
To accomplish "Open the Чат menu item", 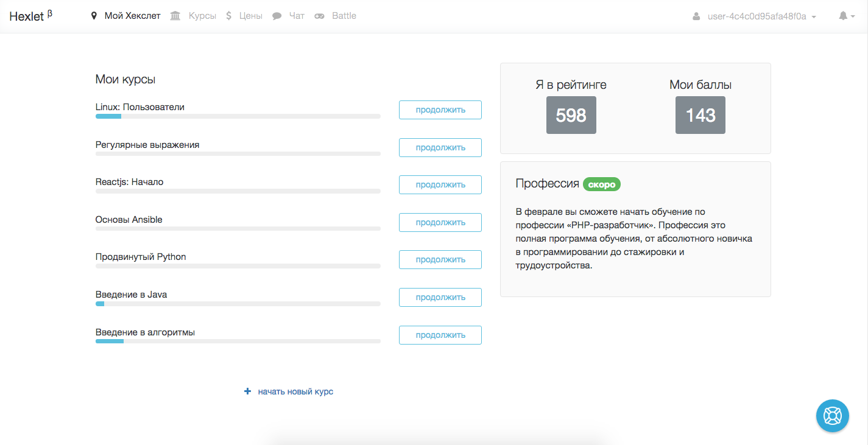I will click(x=296, y=15).
